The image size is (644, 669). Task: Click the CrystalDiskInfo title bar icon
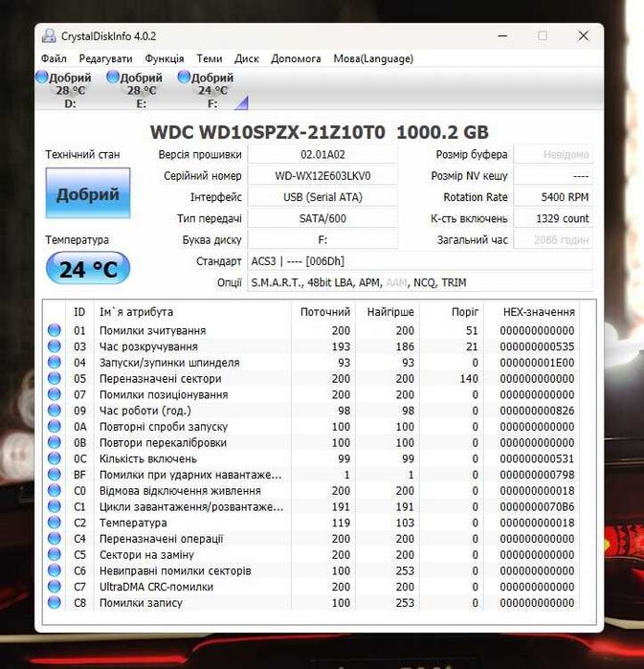49,36
